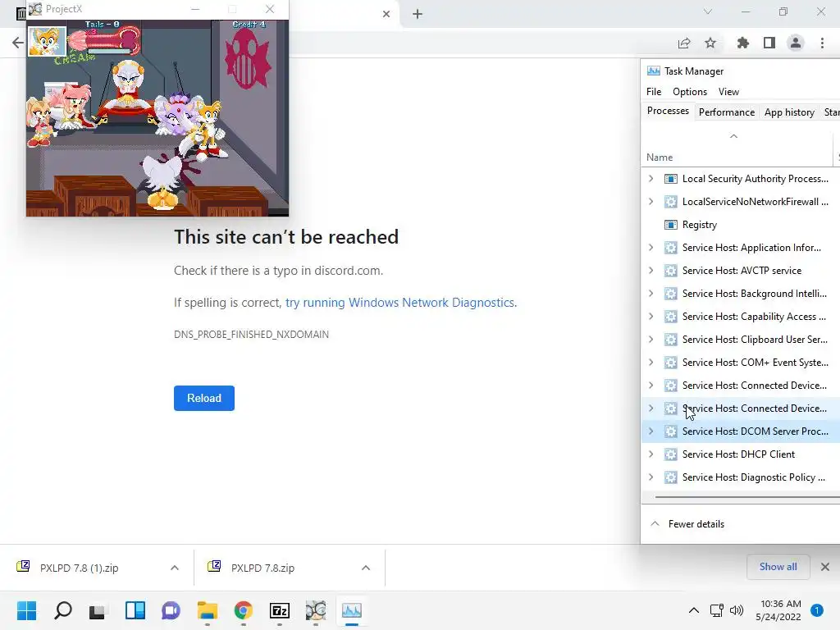The height and width of the screenshot is (630, 840).
Task: Open 7-Zip from the taskbar
Action: click(279, 610)
